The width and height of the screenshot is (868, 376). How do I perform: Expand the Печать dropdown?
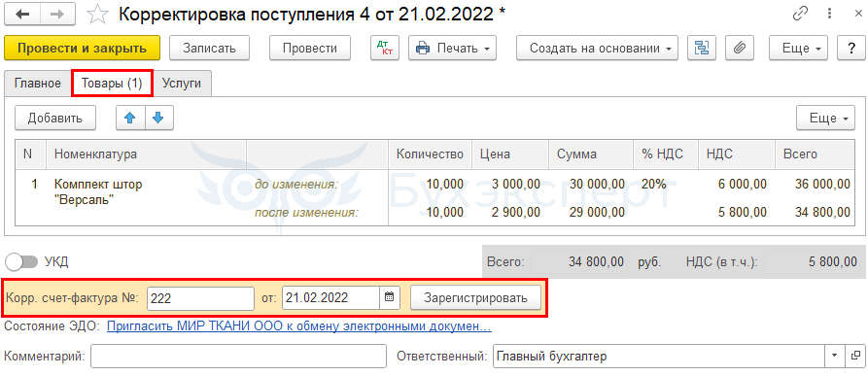(453, 49)
